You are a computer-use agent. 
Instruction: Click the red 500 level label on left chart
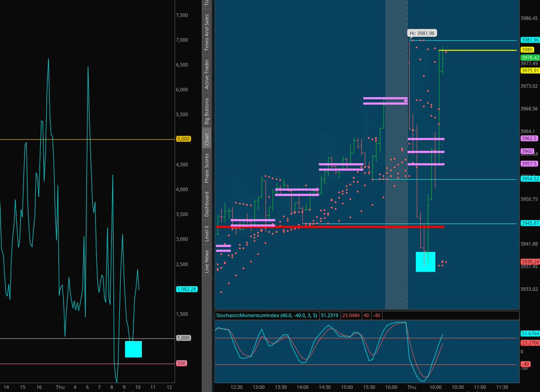[181, 363]
